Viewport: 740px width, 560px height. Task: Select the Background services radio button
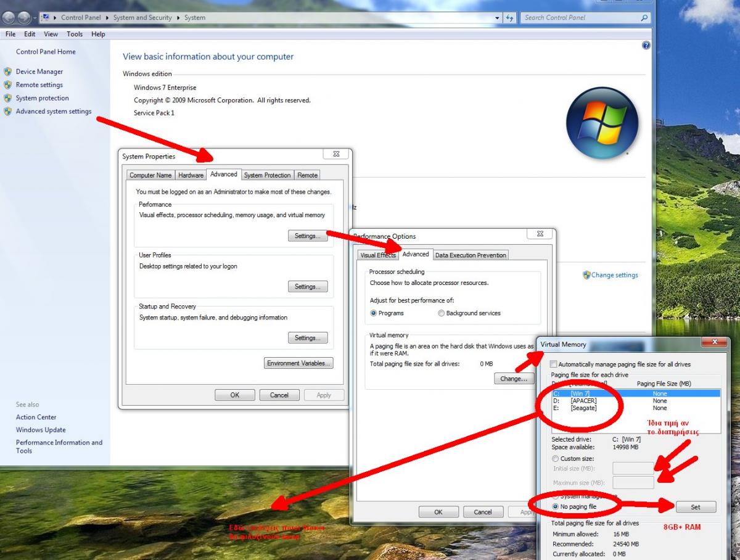coord(441,313)
